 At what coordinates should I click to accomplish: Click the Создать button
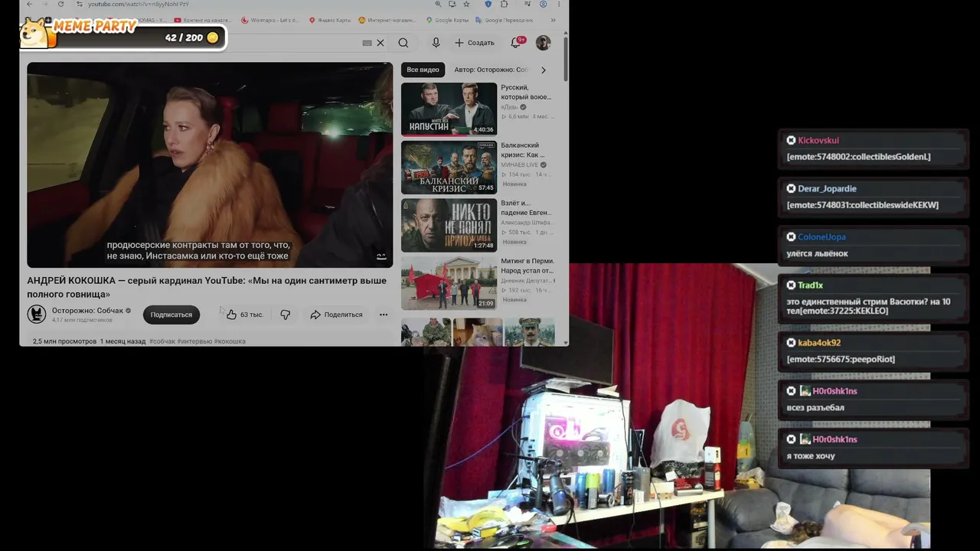pyautogui.click(x=475, y=43)
